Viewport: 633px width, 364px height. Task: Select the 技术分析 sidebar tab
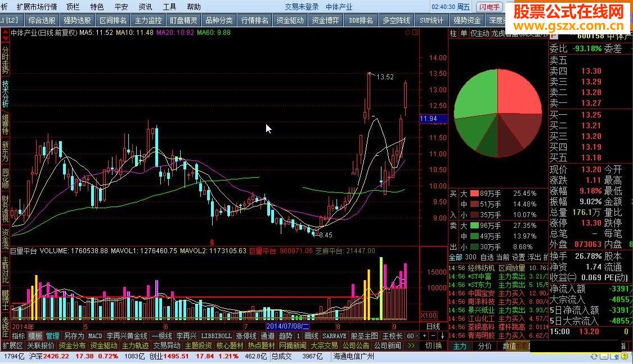pyautogui.click(x=5, y=93)
